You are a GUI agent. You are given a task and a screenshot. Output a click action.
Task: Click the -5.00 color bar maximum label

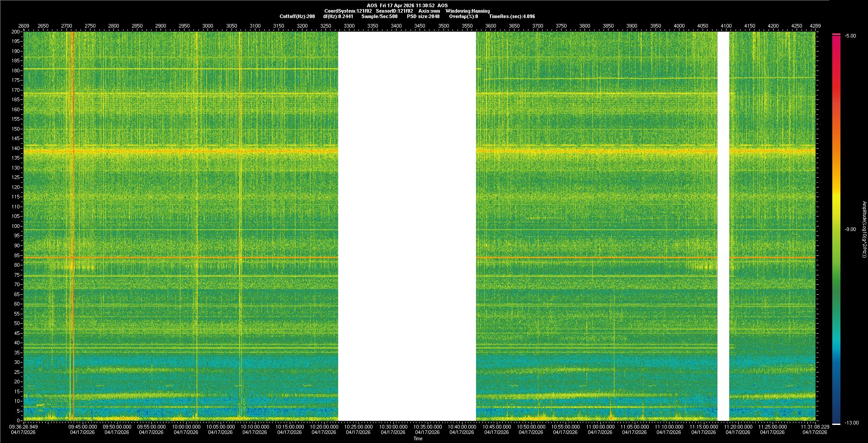(x=850, y=36)
